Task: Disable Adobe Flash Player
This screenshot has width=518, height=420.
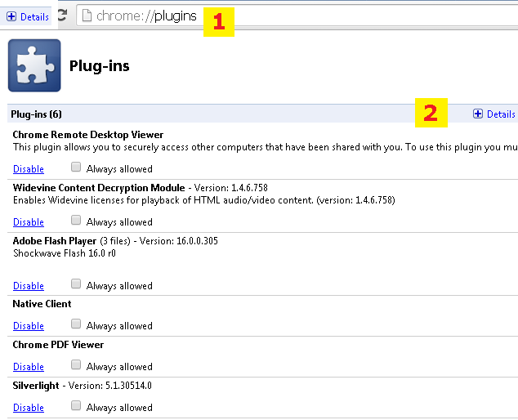Action: (x=29, y=286)
